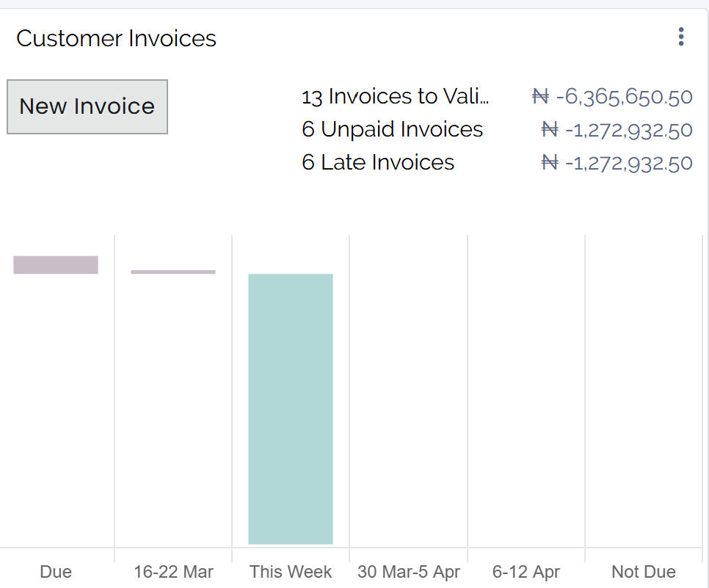Click the 30 Mar-5 Apr label
The width and height of the screenshot is (709, 588).
(x=408, y=571)
